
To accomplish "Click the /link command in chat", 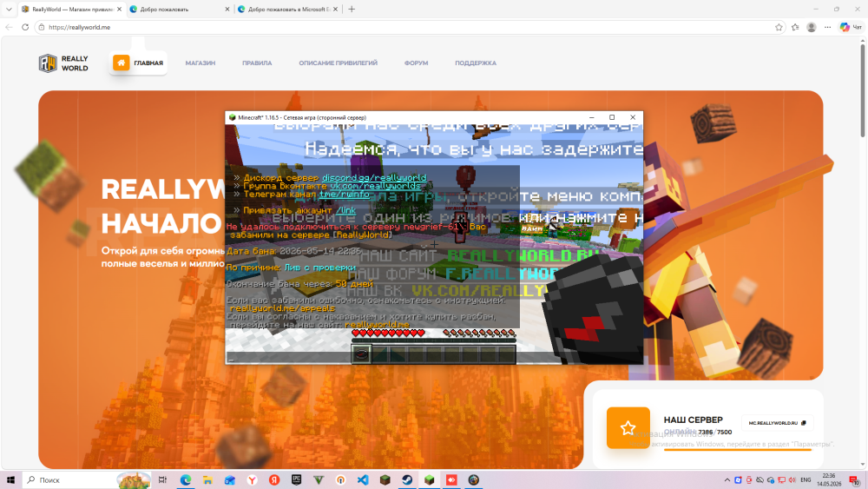I will pyautogui.click(x=346, y=210).
